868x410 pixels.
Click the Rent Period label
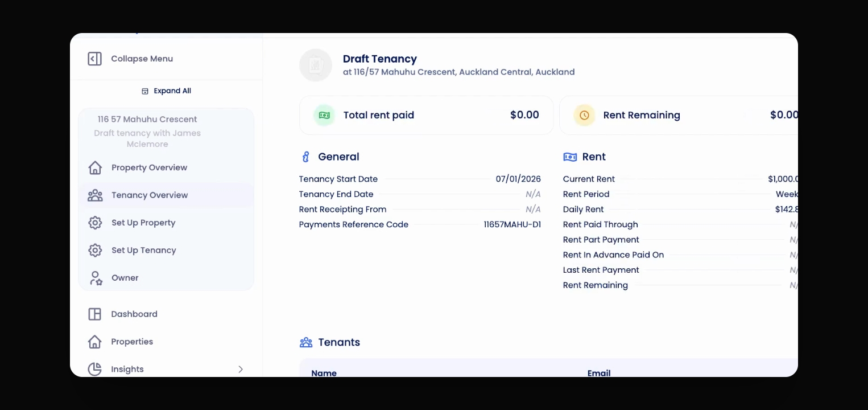(586, 194)
